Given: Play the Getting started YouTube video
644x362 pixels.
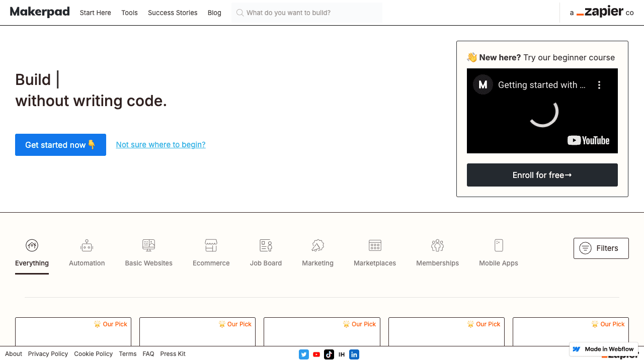Looking at the screenshot, I should [x=542, y=111].
